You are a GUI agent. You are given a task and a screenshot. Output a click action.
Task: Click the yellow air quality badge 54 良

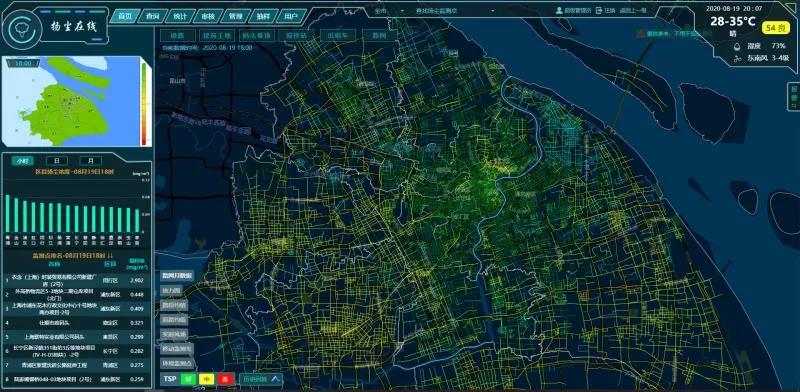pos(776,27)
